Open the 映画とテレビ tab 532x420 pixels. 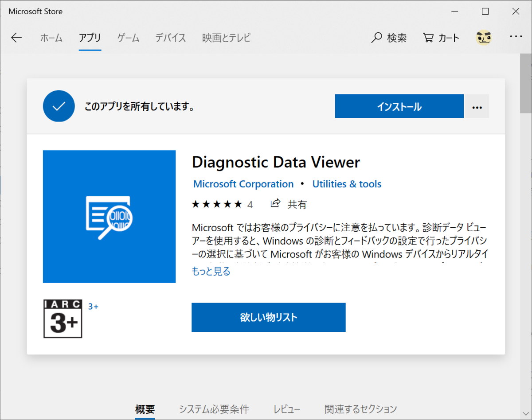coord(226,38)
